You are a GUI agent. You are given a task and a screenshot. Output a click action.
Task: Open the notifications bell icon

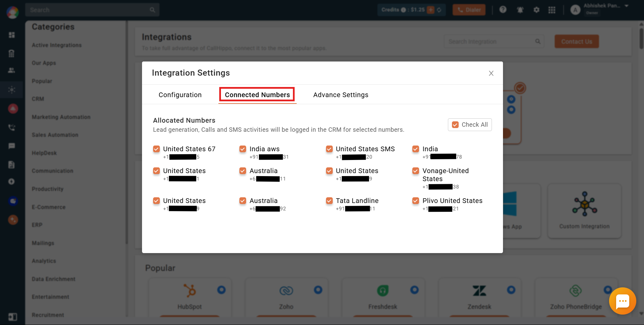520,10
